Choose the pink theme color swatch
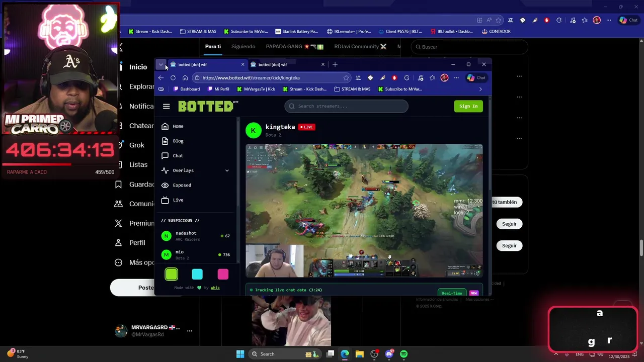The width and height of the screenshot is (644, 362). [x=223, y=274]
